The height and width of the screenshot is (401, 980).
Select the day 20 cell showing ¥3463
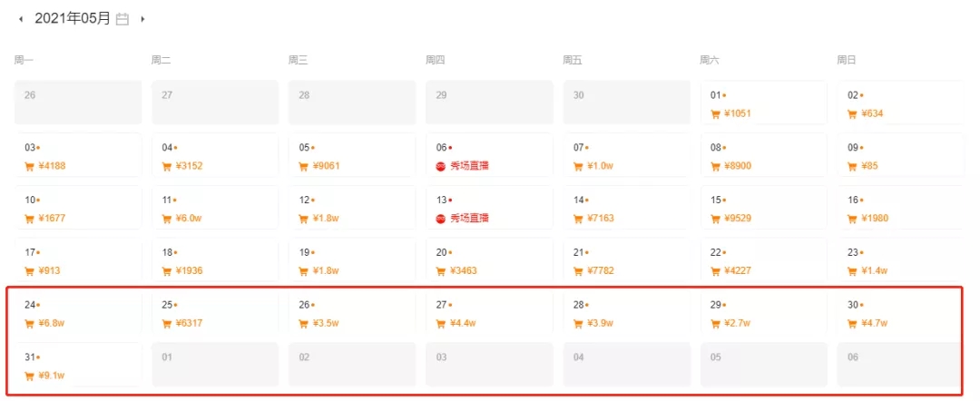click(488, 260)
